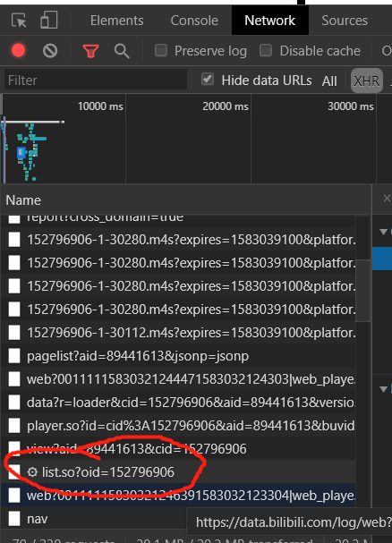The height and width of the screenshot is (543, 392).
Task: Click file icon of data?r=loader row
Action: tap(14, 402)
